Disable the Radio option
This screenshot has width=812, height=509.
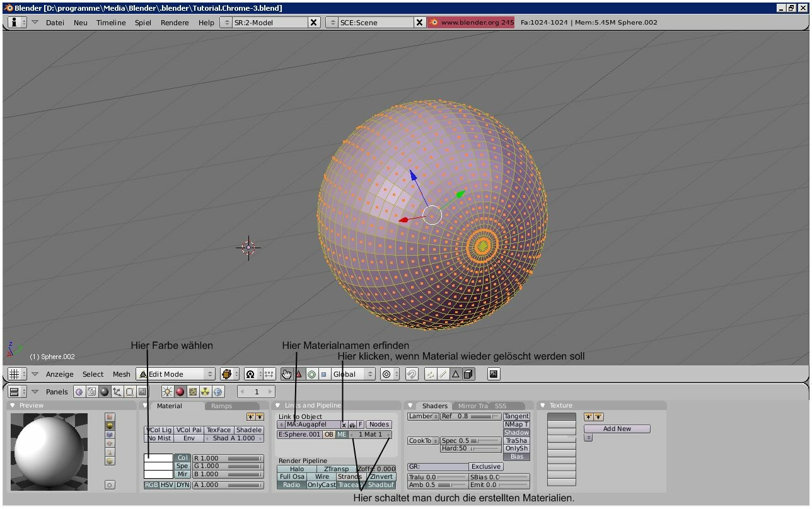coord(292,485)
